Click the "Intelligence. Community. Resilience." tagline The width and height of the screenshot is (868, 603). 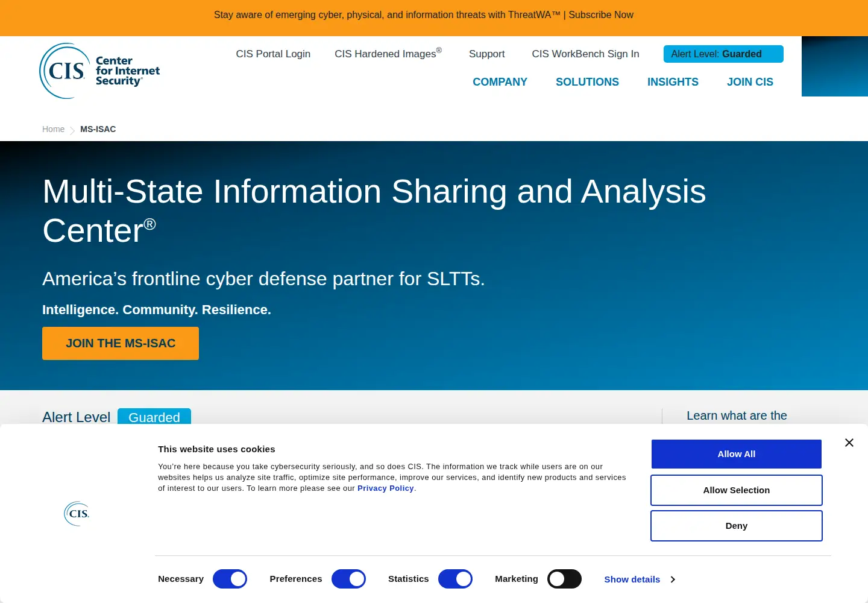157,310
